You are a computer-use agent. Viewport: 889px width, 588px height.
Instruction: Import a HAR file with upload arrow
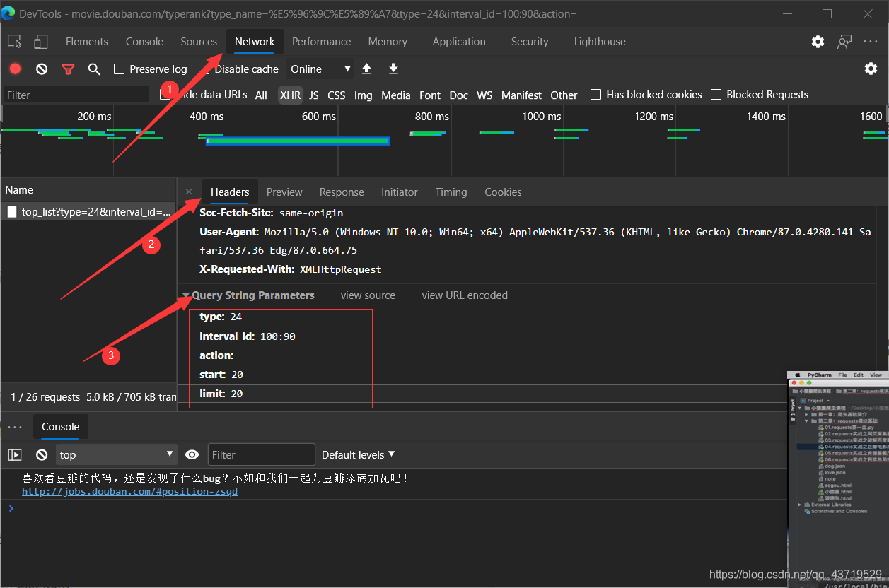[366, 69]
